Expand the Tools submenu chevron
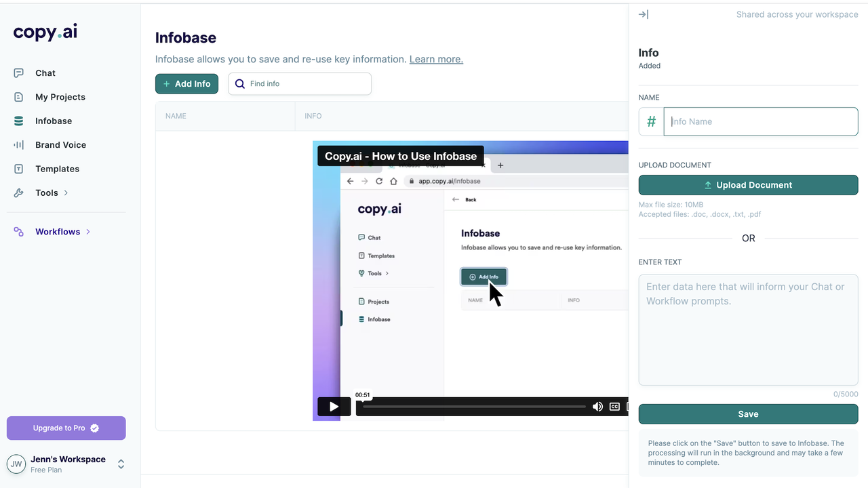 click(x=66, y=193)
